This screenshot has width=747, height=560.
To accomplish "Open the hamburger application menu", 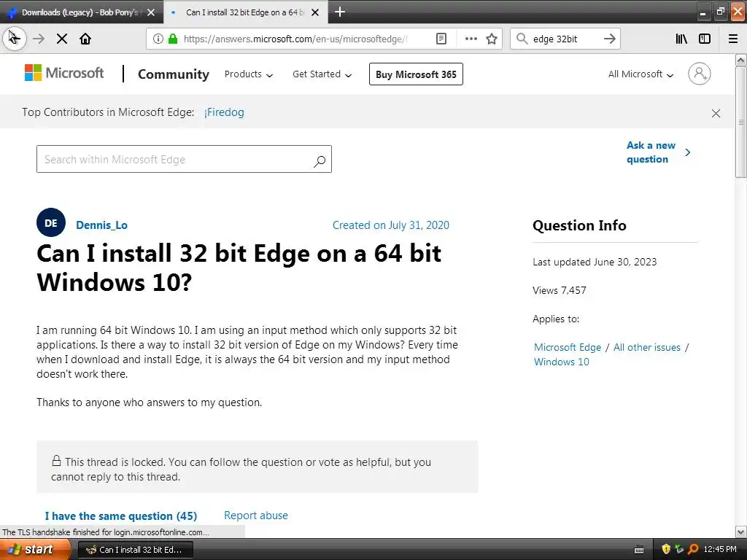I will click(x=733, y=39).
